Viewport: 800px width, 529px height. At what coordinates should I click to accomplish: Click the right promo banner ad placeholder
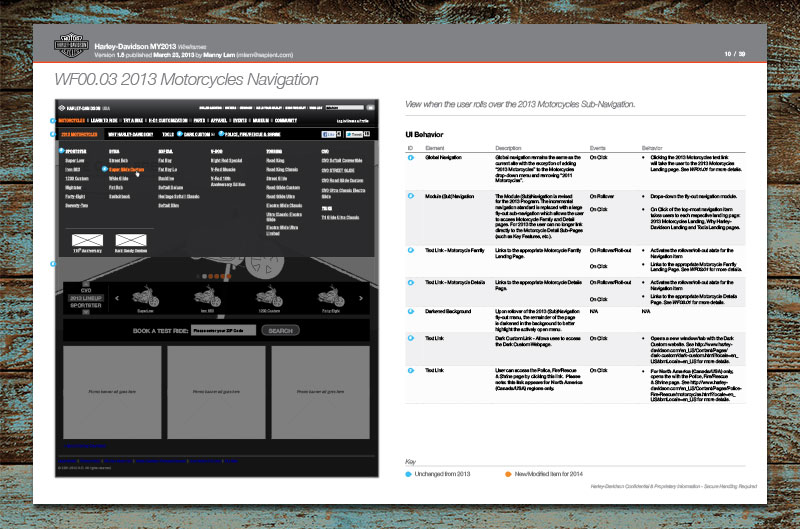pyautogui.click(x=320, y=392)
